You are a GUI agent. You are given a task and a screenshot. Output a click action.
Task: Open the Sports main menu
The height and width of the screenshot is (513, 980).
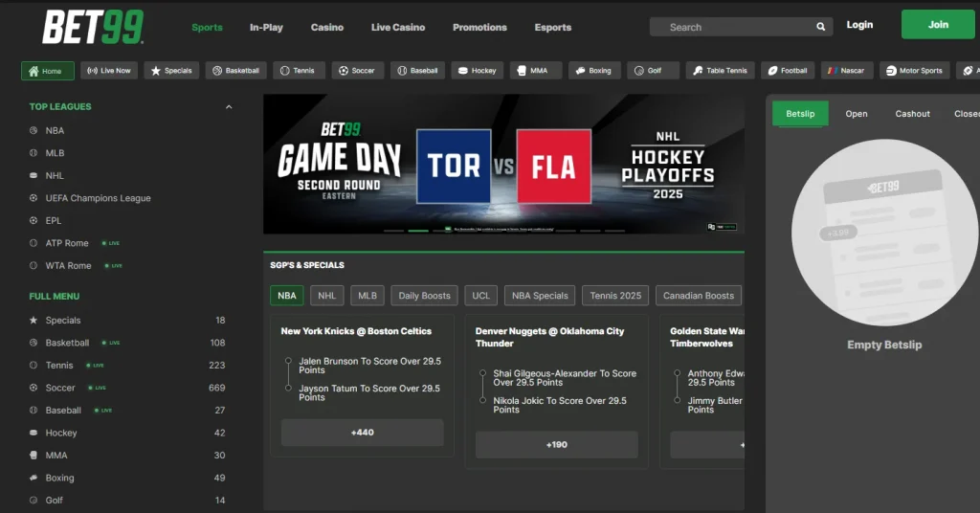[207, 28]
